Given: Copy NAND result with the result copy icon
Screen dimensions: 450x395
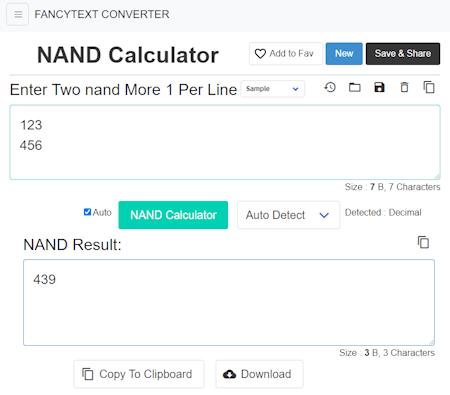Looking at the screenshot, I should 423,242.
